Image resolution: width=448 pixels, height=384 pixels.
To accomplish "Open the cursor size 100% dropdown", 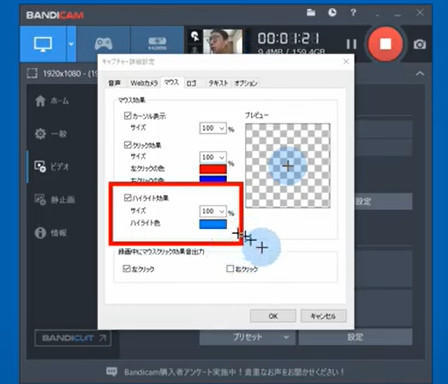I will point(213,128).
